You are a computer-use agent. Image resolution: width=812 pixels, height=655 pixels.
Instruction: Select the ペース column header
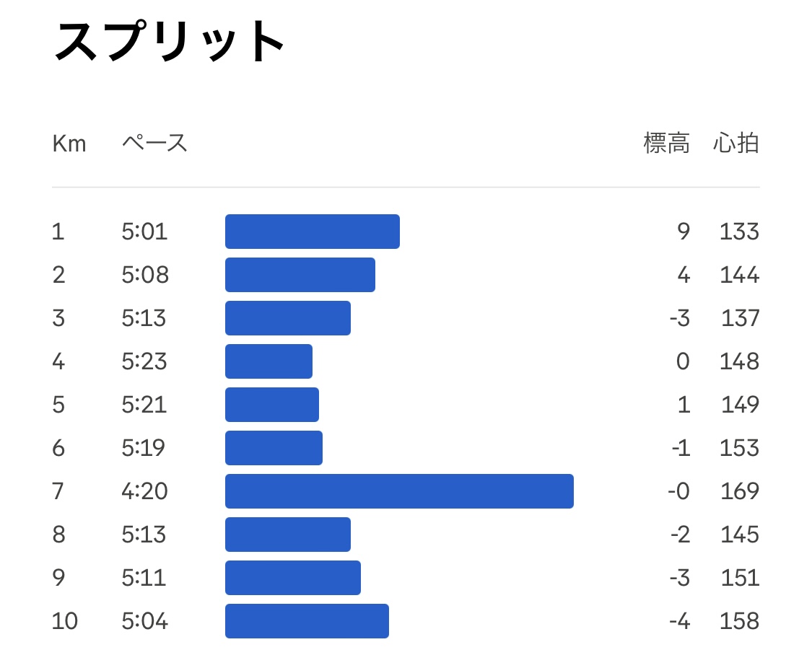(x=154, y=143)
